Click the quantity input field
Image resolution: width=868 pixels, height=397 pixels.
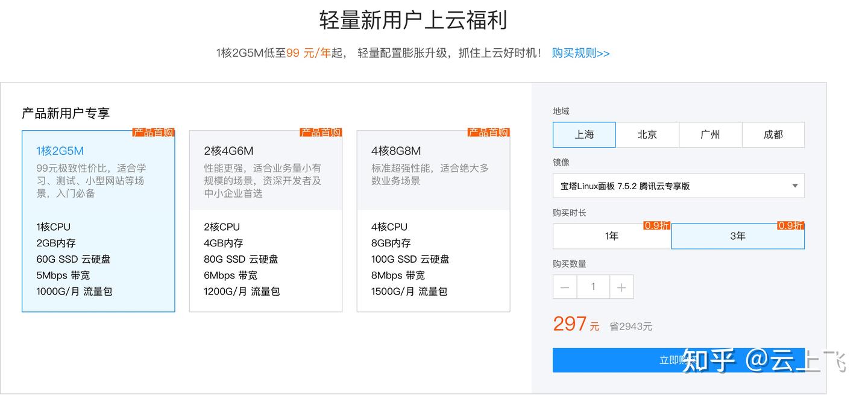(593, 287)
